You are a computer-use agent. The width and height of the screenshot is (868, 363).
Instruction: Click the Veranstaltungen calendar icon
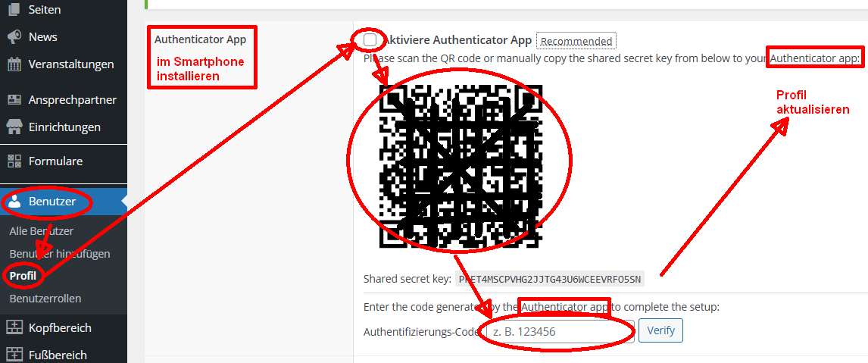(x=14, y=64)
